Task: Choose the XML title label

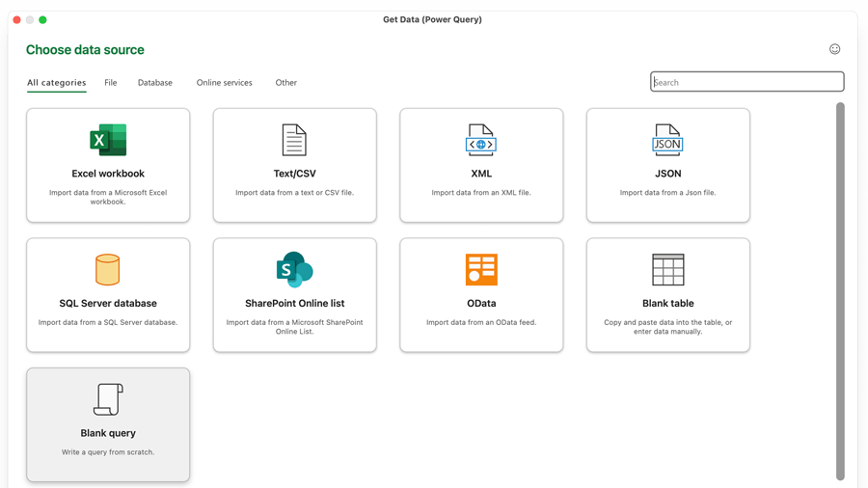Action: pos(481,174)
